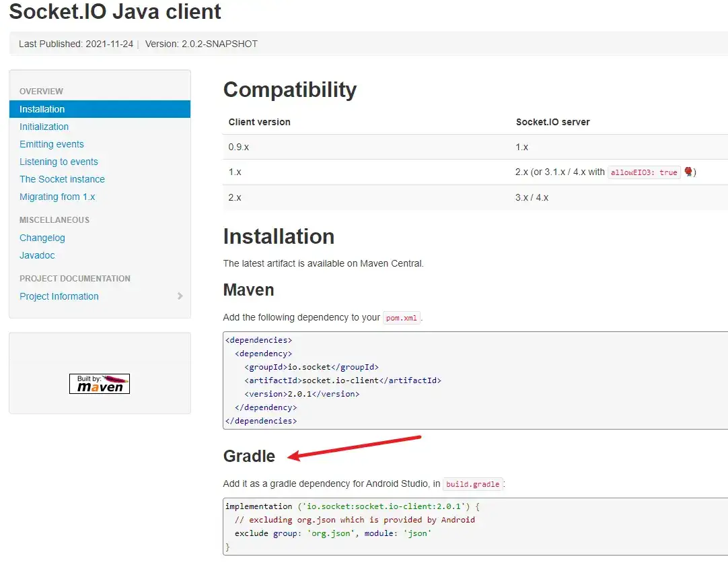The width and height of the screenshot is (728, 569).
Task: Click the 0.9.x client version cell
Action: point(239,147)
